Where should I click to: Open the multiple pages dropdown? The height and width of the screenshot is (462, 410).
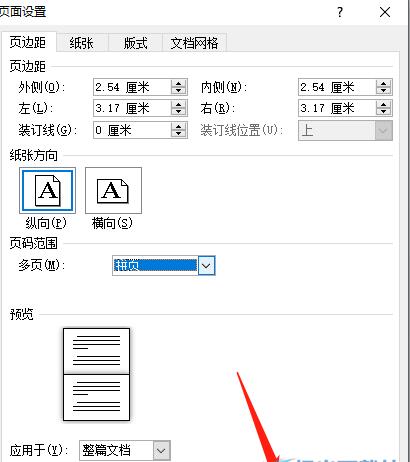pos(206,266)
